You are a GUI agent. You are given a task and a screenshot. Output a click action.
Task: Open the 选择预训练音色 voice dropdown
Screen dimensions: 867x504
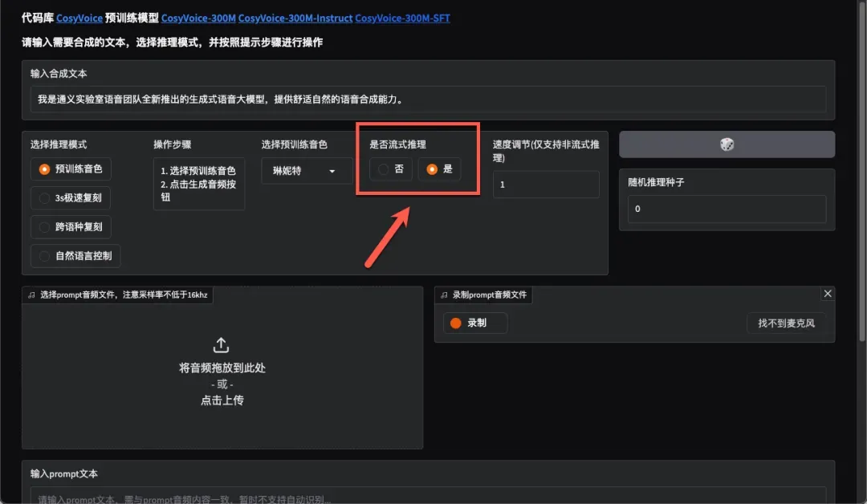point(307,171)
